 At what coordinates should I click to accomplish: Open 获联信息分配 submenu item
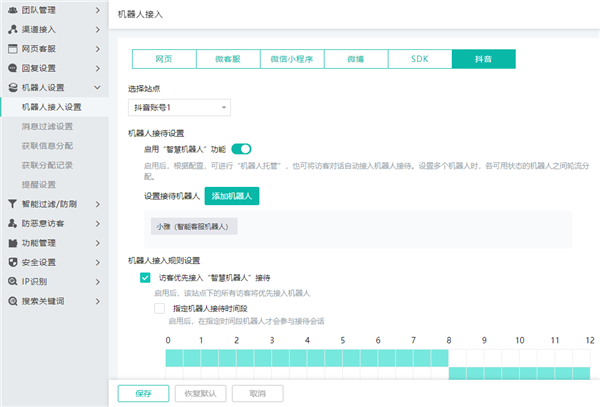pos(54,146)
